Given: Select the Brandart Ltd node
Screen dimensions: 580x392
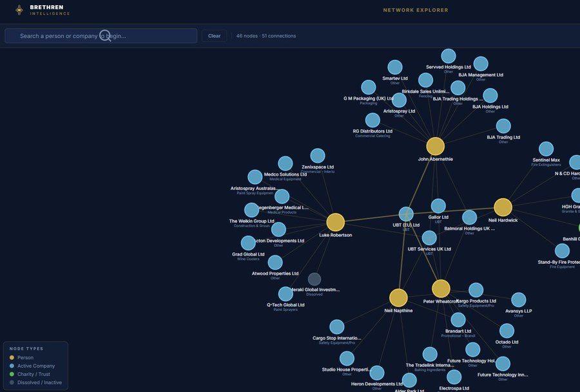Looking at the screenshot, I should [458, 320].
